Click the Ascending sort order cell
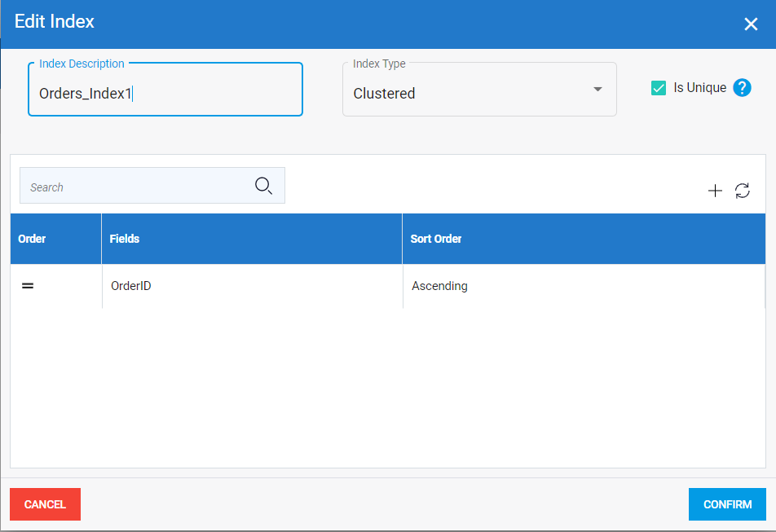Image resolution: width=776 pixels, height=532 pixels. [x=439, y=286]
